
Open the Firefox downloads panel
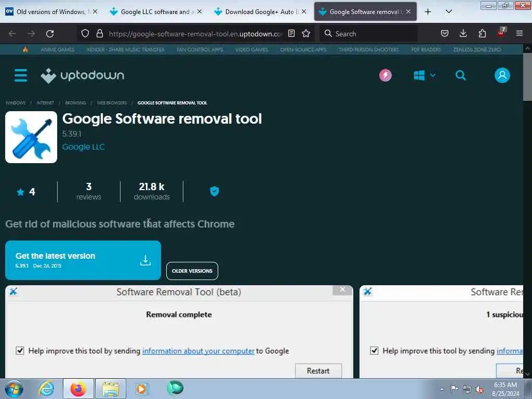463,34
